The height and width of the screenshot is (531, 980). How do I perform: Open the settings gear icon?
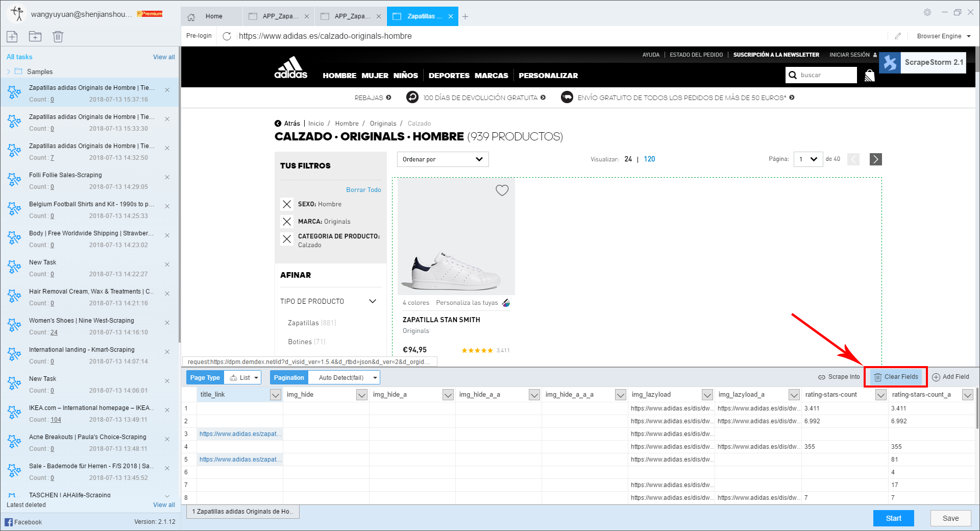coord(927,12)
